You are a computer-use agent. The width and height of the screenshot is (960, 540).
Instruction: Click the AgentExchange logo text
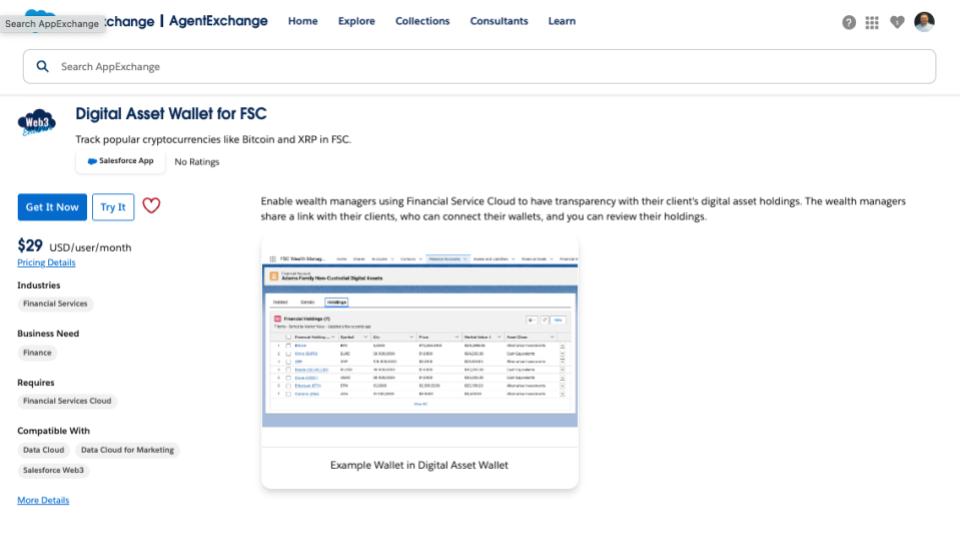coord(218,21)
